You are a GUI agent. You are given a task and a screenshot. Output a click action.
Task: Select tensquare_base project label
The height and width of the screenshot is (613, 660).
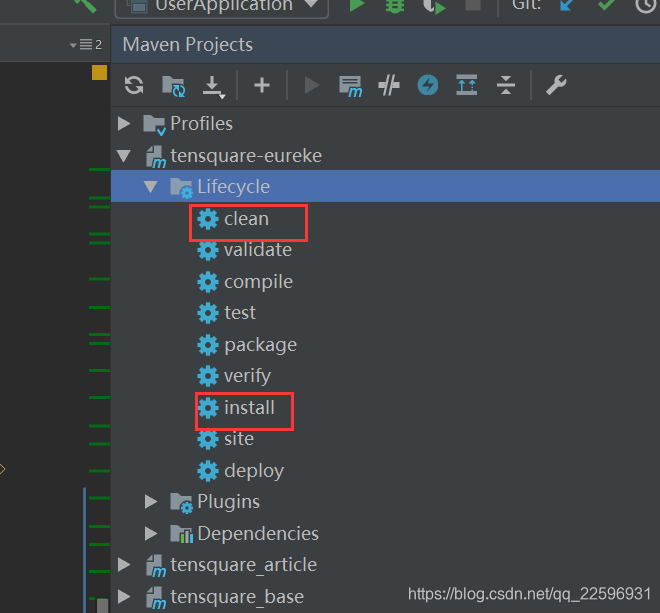click(237, 597)
